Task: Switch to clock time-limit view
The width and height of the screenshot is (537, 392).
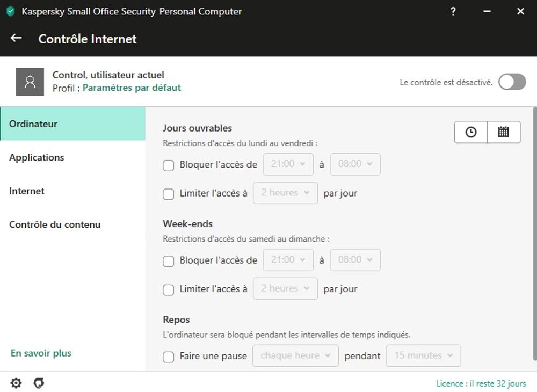Action: click(471, 132)
